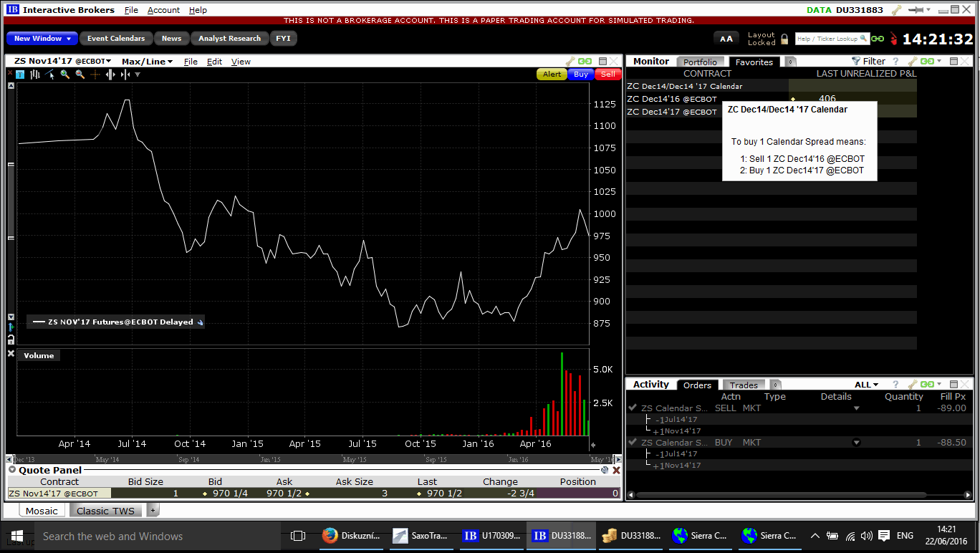Switch to the Mosaic workspace tab
This screenshot has width=980, height=553.
pos(42,511)
